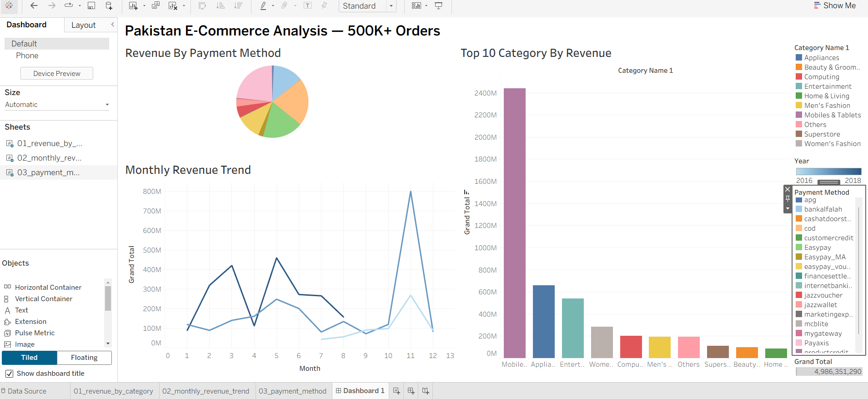Click the Objects list scrollbar down arrow
Image resolution: width=868 pixels, height=399 pixels.
coord(108,343)
